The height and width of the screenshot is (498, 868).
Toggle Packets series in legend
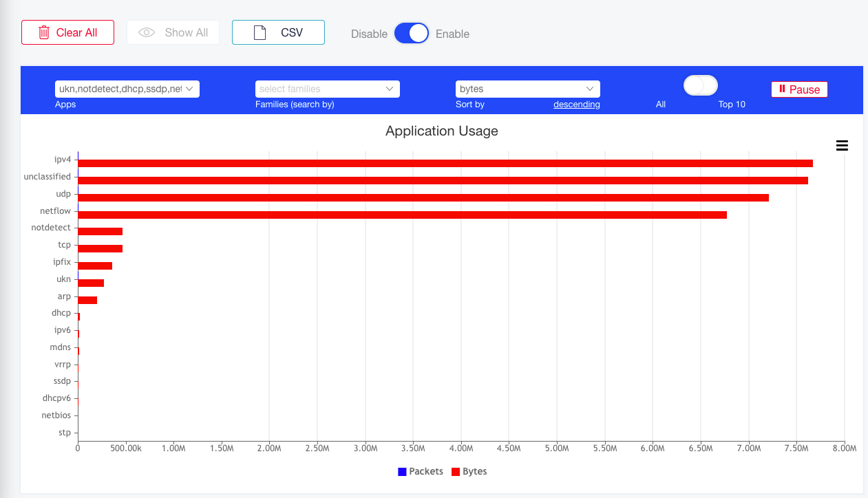click(421, 471)
